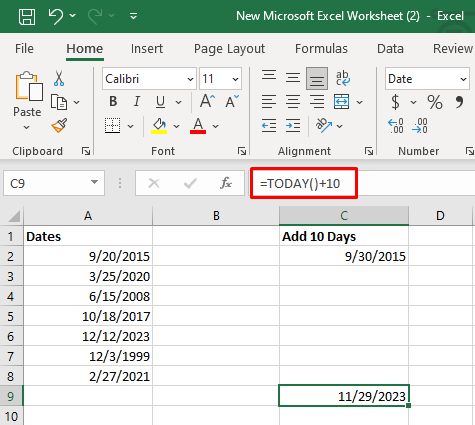Click the greyed Redo icon
The image size is (475, 425).
[95, 16]
